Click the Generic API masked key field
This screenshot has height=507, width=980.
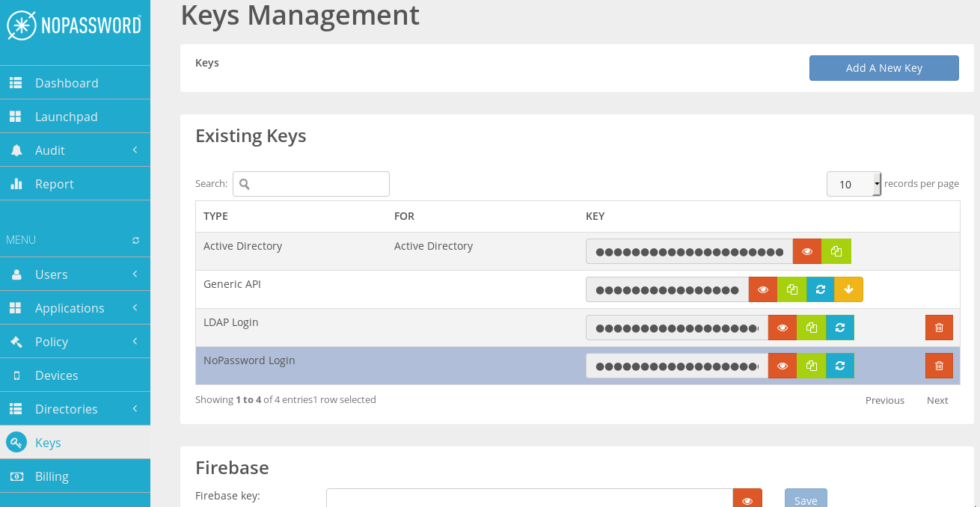coord(667,289)
